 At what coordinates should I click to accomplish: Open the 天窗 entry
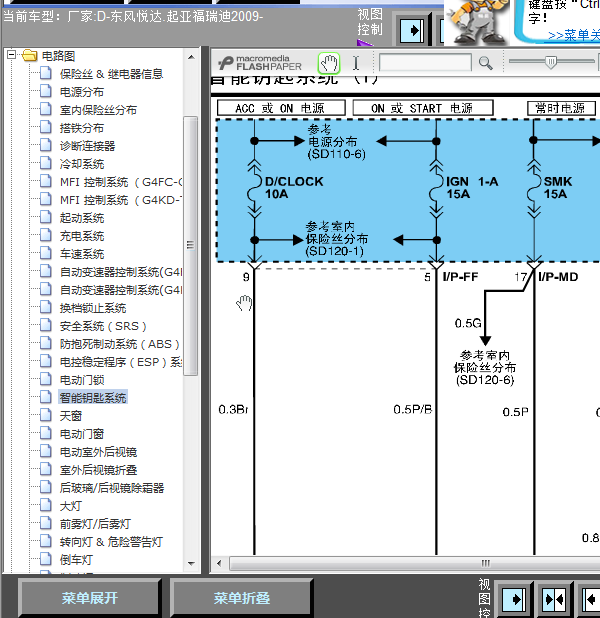tap(71, 416)
